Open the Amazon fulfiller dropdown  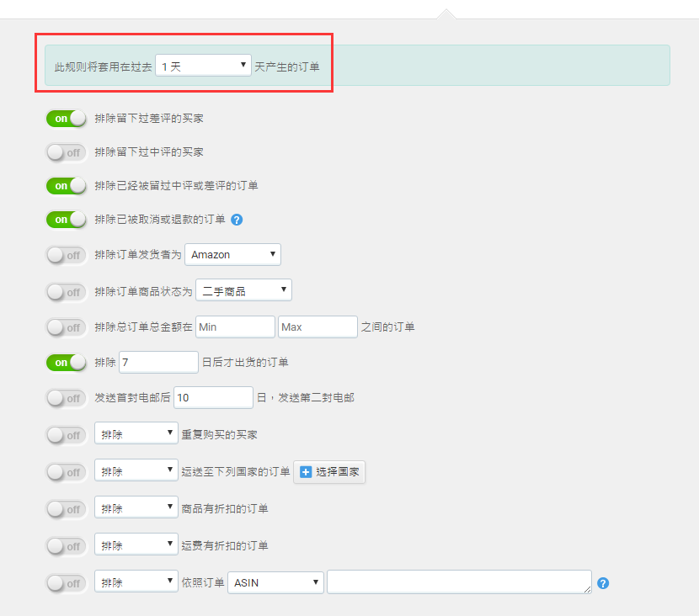click(232, 254)
